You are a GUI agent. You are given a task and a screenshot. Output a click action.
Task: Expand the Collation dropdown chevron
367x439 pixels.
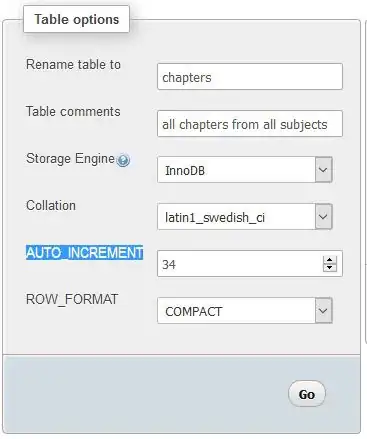[x=323, y=217]
